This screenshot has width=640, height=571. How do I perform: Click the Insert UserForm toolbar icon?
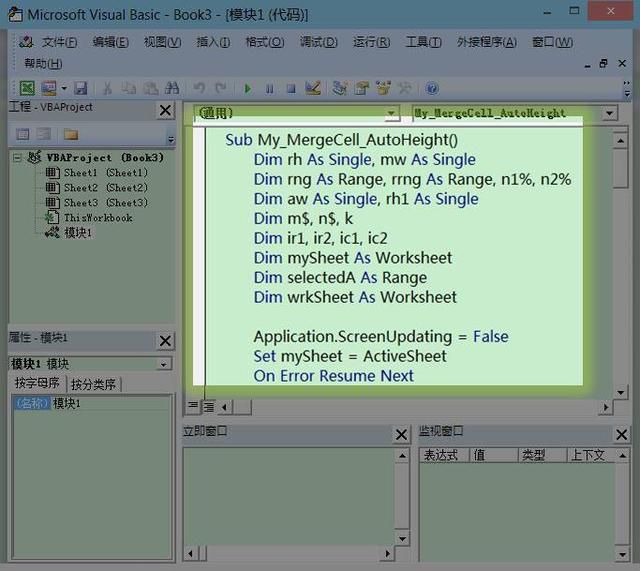(x=49, y=88)
